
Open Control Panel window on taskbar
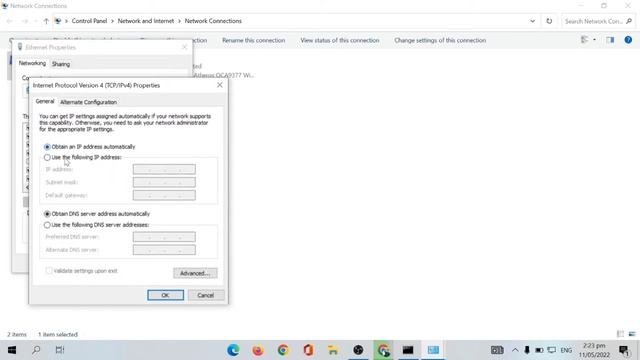coord(433,350)
